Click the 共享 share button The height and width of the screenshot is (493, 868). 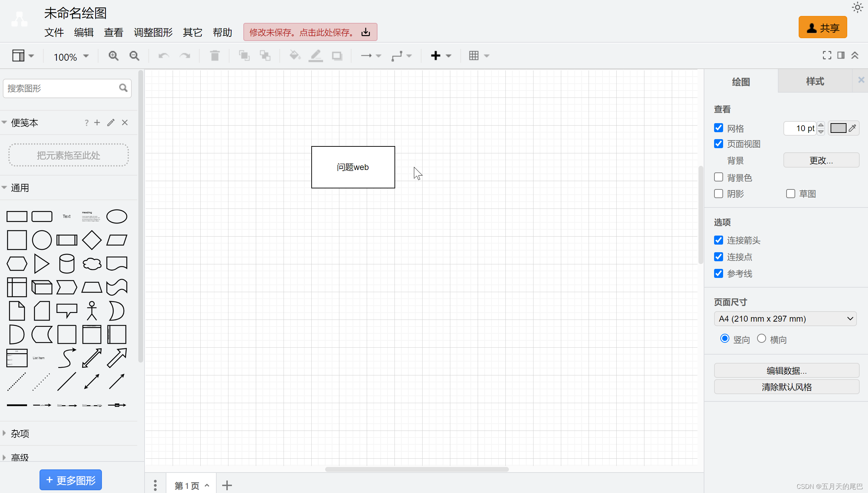click(x=823, y=27)
